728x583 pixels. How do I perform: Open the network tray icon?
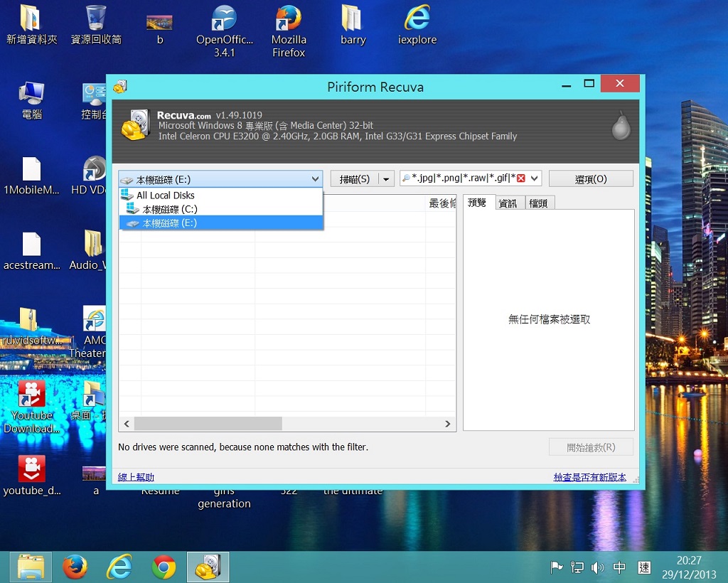[x=577, y=567]
